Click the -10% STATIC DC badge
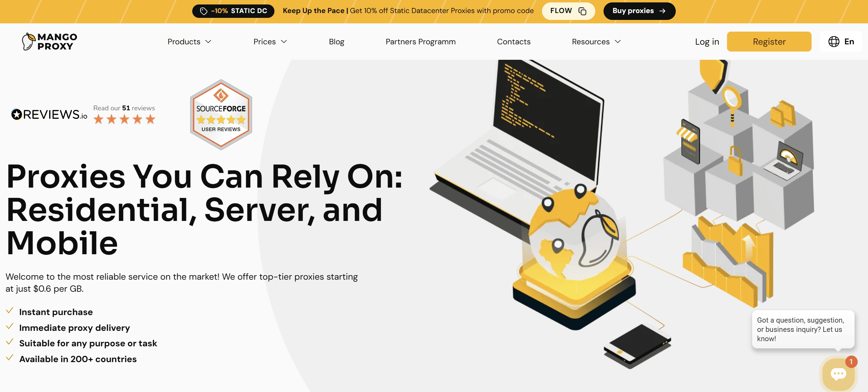The image size is (868, 392). tap(233, 11)
